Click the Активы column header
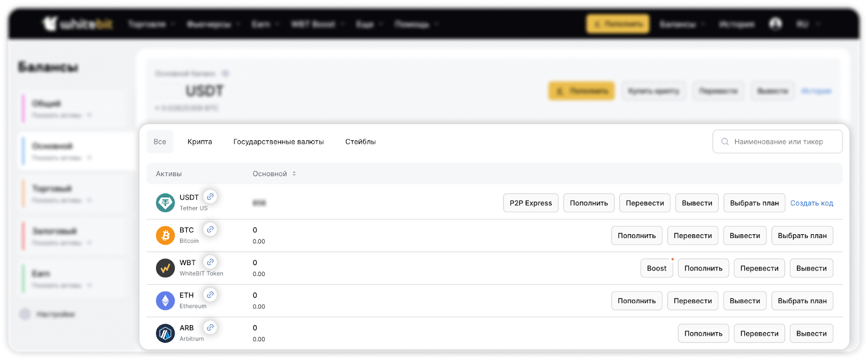 [x=169, y=173]
